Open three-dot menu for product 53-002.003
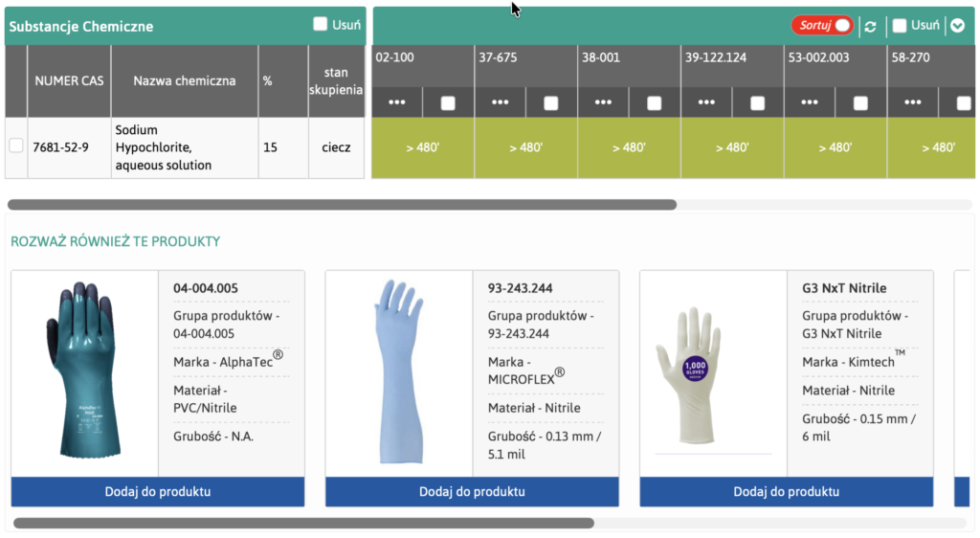Image resolution: width=980 pixels, height=538 pixels. tap(811, 102)
